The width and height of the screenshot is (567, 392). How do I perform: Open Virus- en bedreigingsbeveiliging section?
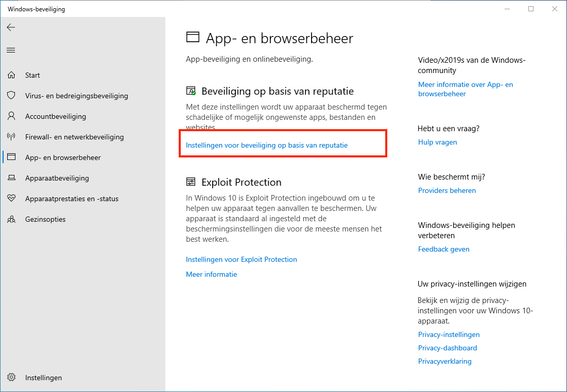(76, 96)
